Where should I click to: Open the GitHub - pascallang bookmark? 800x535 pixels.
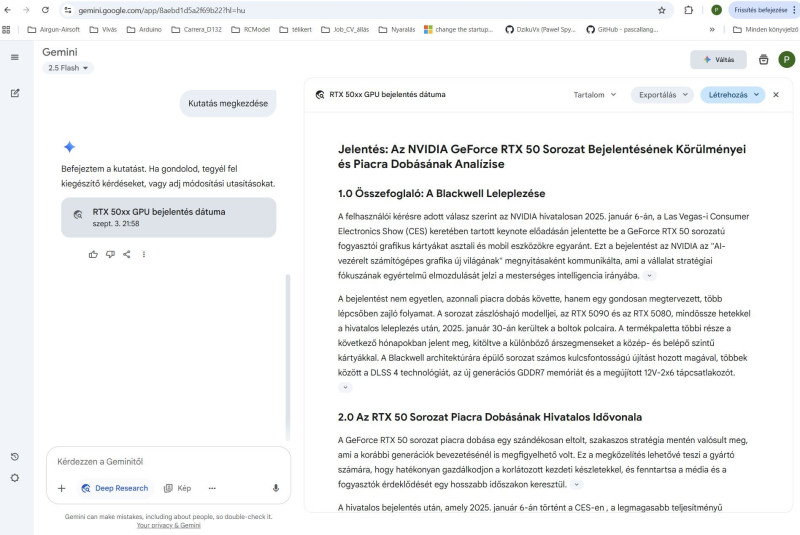click(622, 30)
